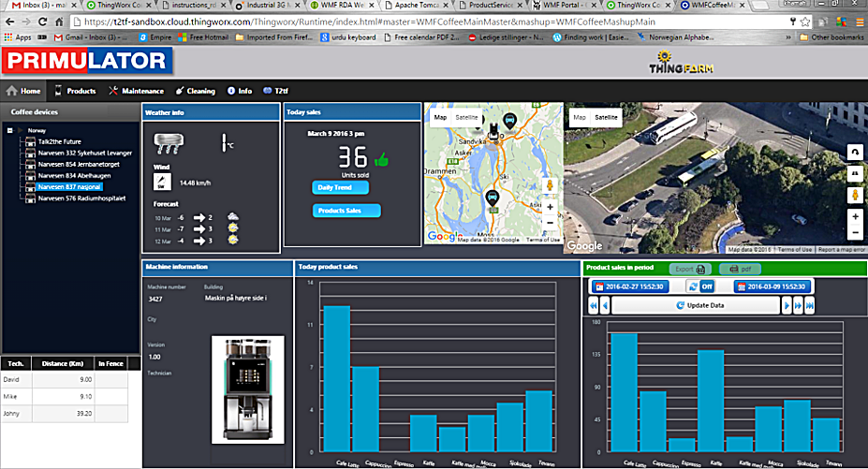Viewport: 868px width, 469px height.
Task: Click the car marker near Moss
Action: (x=493, y=198)
